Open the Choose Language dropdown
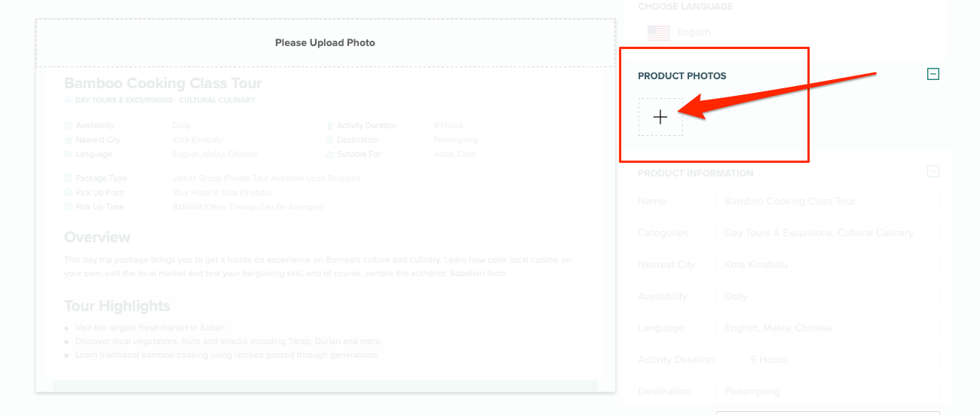980x415 pixels. [732, 32]
